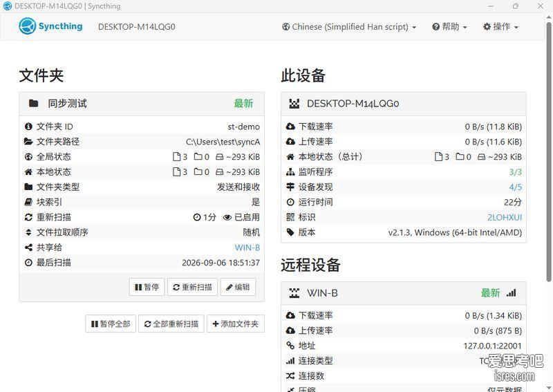This screenshot has width=553, height=392.
Task: Click the signal strength icon on WIN-B
Action: pyautogui.click(x=511, y=293)
